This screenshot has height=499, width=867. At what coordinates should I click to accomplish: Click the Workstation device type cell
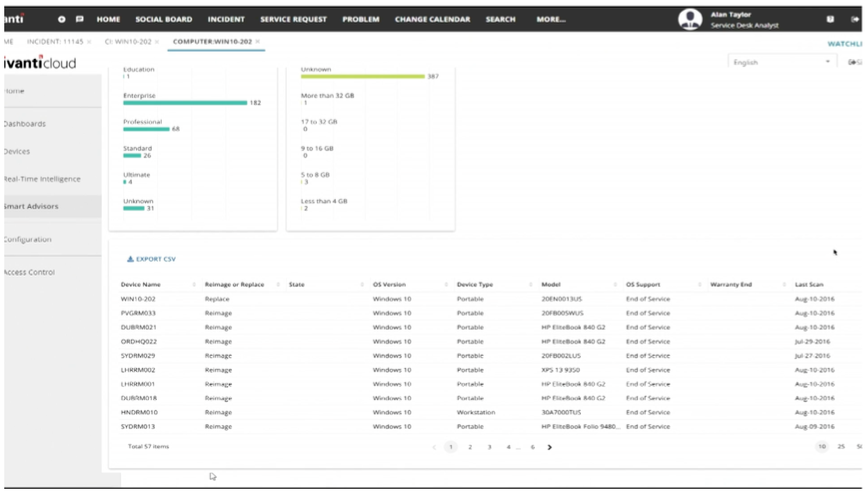(x=476, y=413)
